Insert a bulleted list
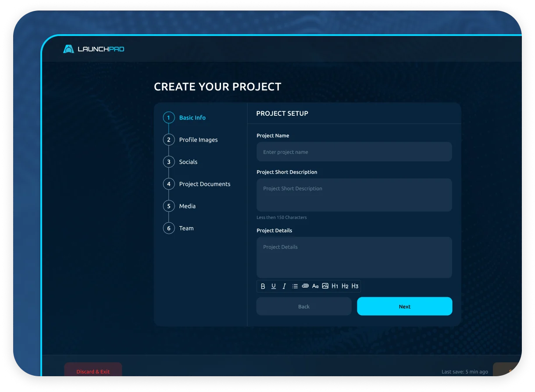Viewport: 535px width, 392px height. [x=295, y=286]
